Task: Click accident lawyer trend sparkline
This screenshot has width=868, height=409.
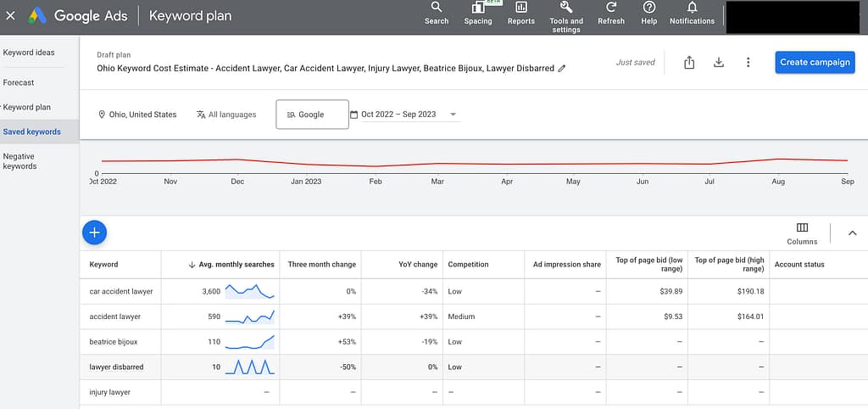Action: [250, 317]
